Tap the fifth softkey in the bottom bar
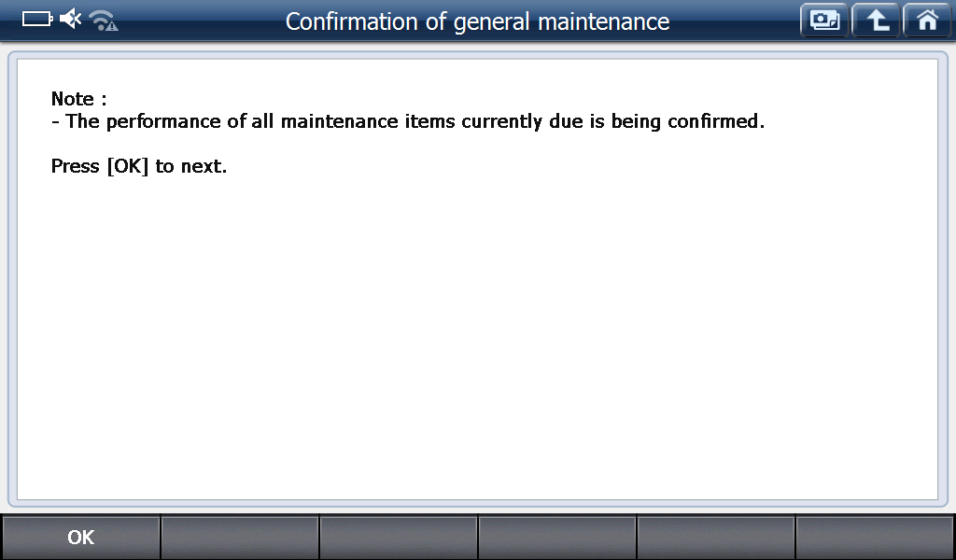 (x=716, y=537)
